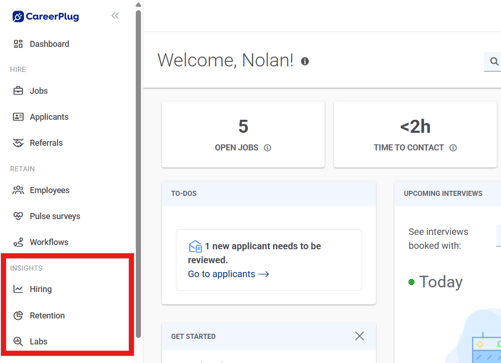
Task: Click the Referrals handshake icon
Action: point(18,143)
